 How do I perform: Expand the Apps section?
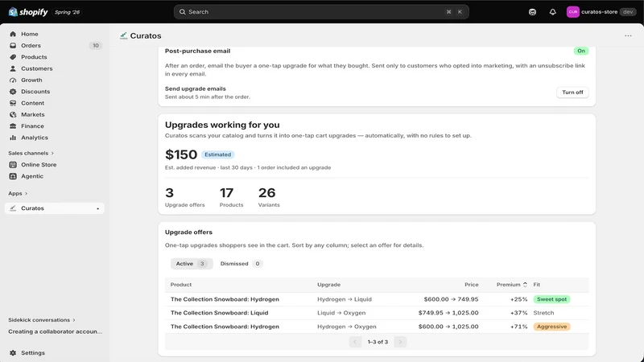click(x=18, y=193)
